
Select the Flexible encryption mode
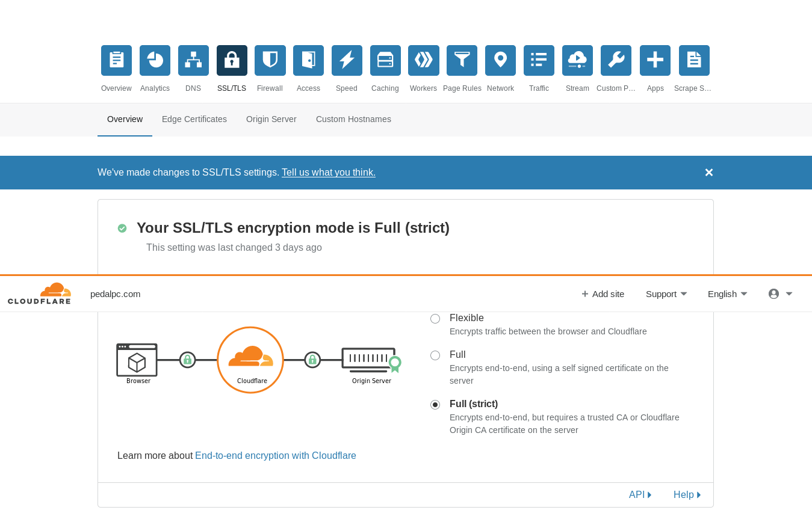(x=435, y=319)
